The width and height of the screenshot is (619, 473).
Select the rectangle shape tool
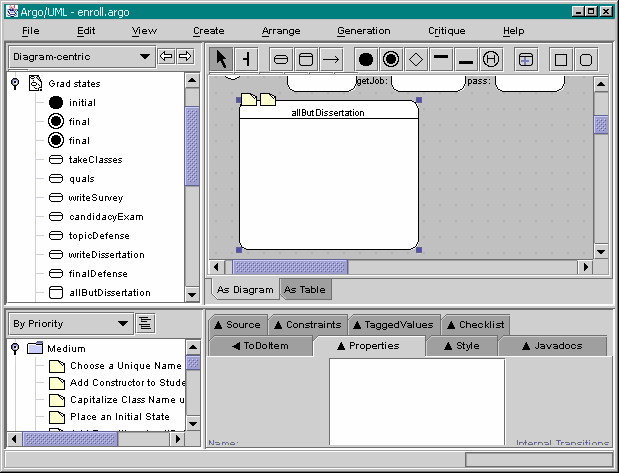(x=561, y=60)
